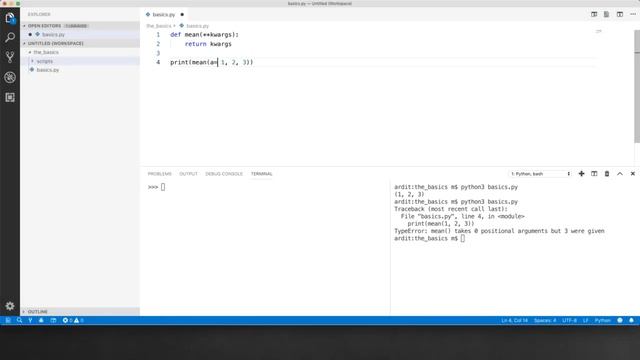
Task: Open the Debug view in activity bar
Action: [x=10, y=77]
